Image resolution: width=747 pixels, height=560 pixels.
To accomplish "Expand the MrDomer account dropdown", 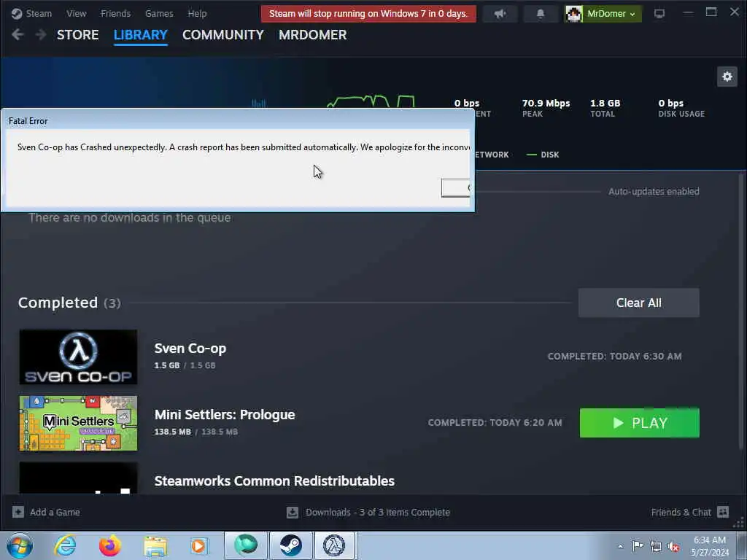I will pyautogui.click(x=611, y=14).
